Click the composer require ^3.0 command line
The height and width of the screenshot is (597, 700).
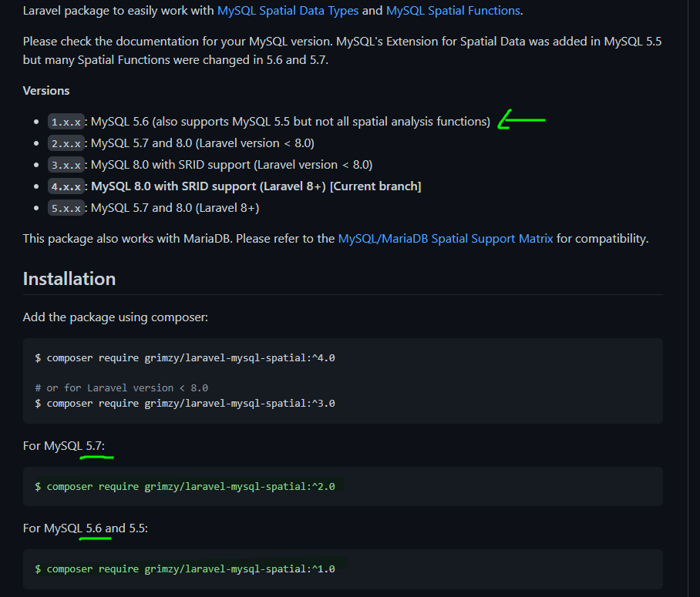click(x=185, y=404)
